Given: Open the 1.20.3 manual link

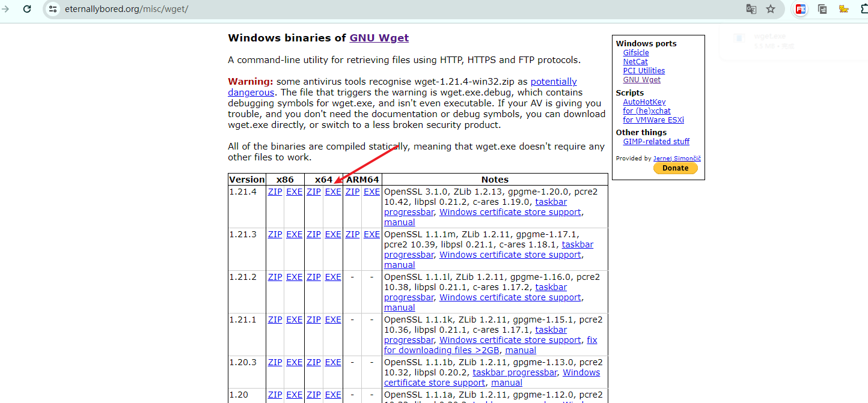Looking at the screenshot, I should coord(507,383).
